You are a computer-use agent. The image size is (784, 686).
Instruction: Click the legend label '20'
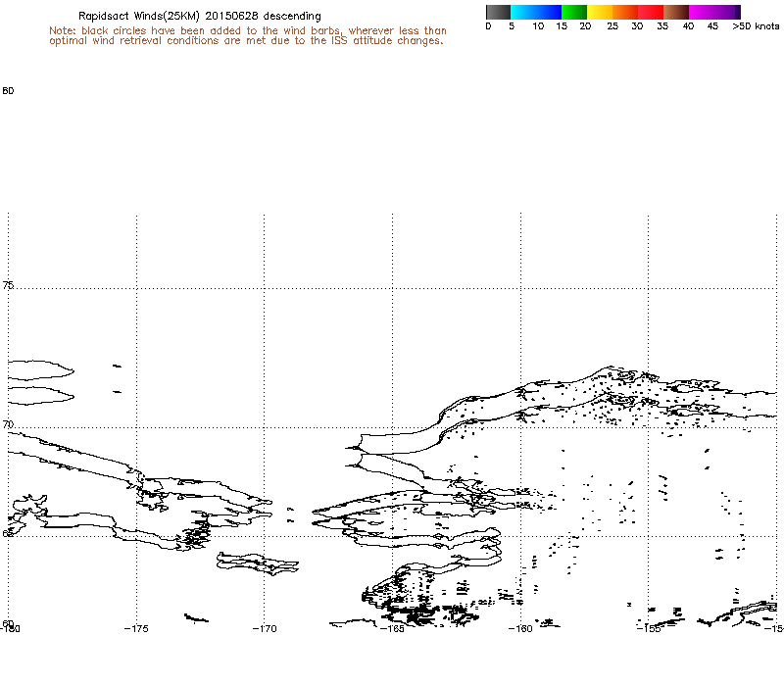[x=585, y=26]
